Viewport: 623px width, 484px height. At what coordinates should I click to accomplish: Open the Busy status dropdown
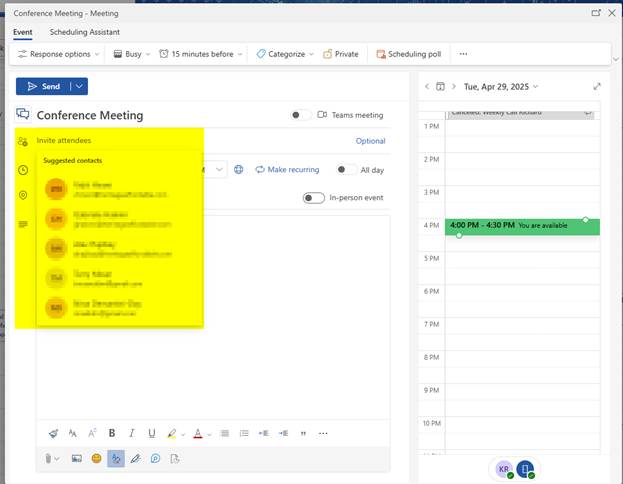[132, 54]
